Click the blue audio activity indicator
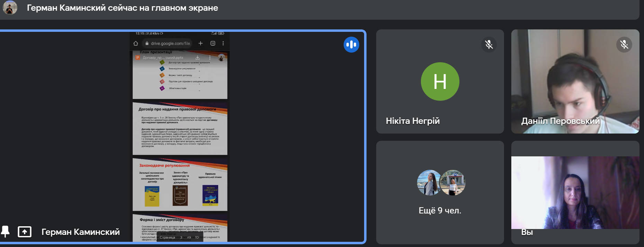 (x=351, y=45)
